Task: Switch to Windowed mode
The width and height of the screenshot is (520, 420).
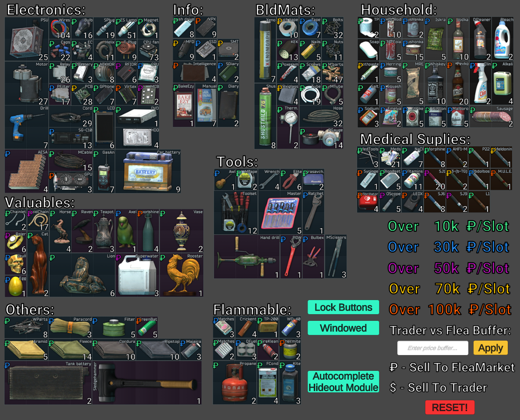Action: click(343, 328)
